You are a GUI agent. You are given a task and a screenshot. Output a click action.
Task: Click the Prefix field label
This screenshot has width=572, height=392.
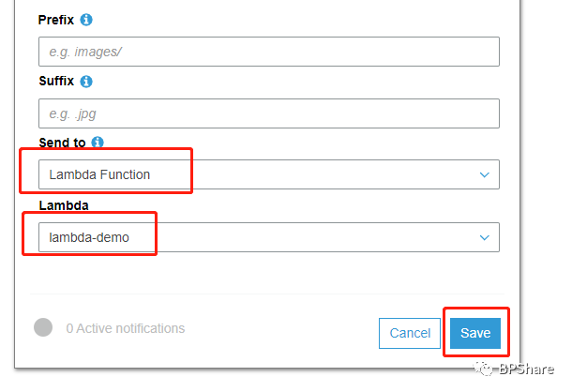point(55,20)
